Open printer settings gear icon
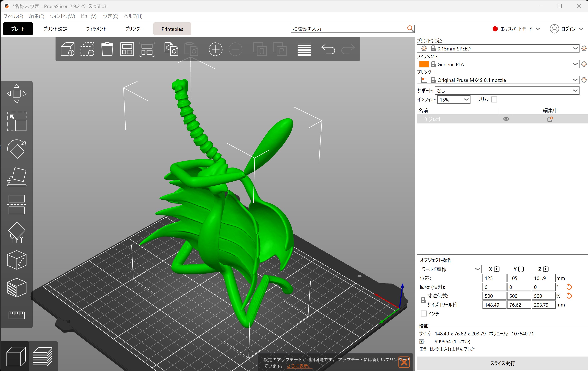 tap(584, 80)
